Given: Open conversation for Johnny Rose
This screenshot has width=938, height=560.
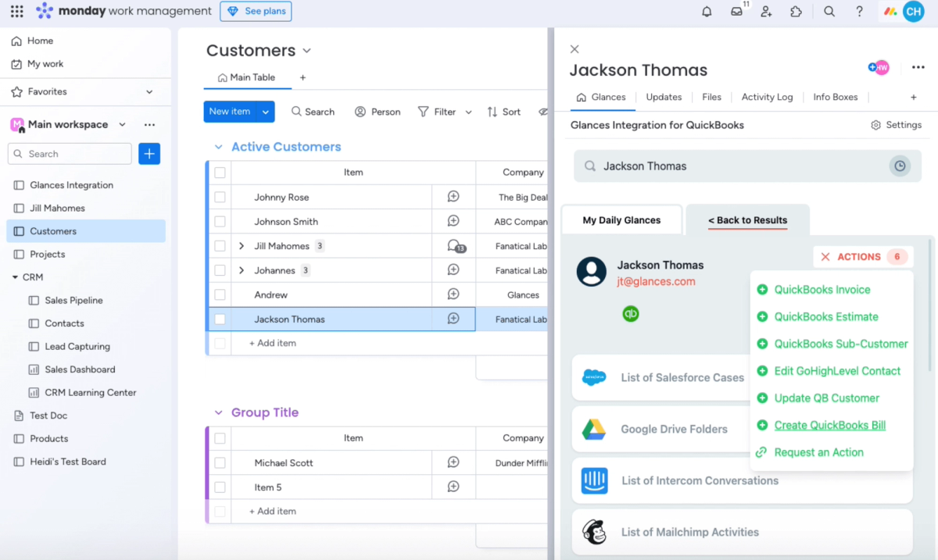Looking at the screenshot, I should (453, 197).
